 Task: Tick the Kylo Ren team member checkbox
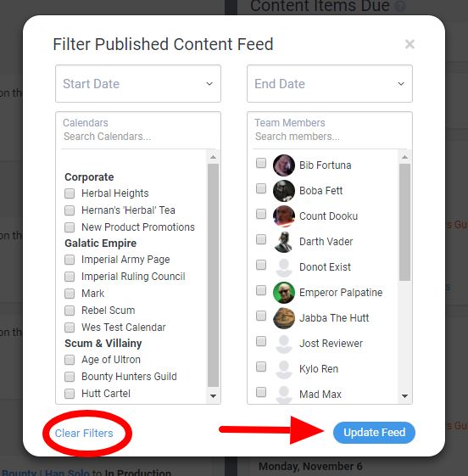(x=261, y=367)
